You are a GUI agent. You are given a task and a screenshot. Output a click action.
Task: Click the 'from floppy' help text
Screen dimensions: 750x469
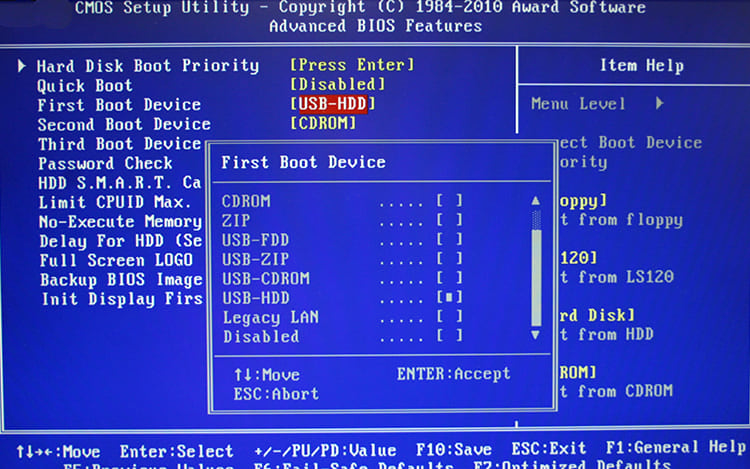[x=630, y=220]
